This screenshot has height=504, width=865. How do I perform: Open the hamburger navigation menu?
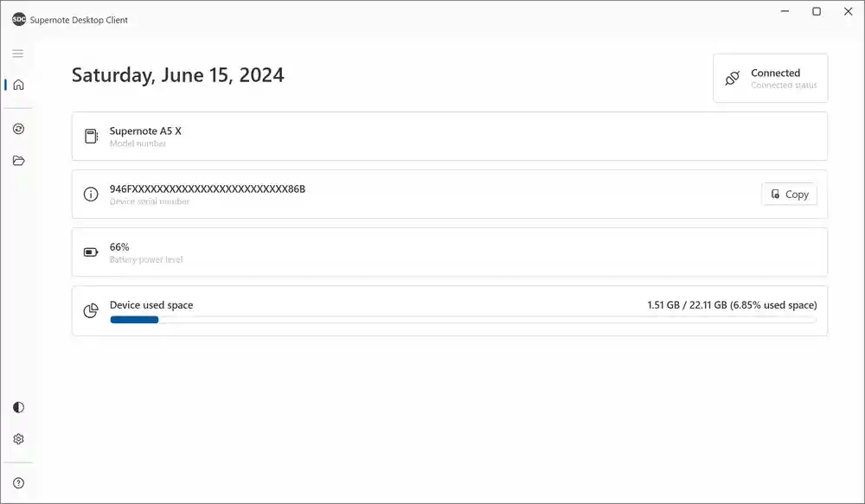click(x=18, y=54)
